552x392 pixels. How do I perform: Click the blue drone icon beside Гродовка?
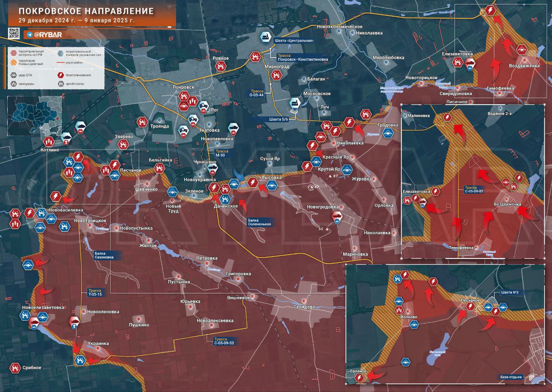point(389,134)
